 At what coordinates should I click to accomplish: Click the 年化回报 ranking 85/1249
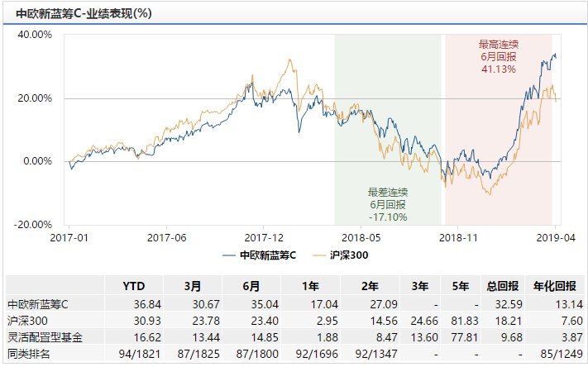[562, 354]
